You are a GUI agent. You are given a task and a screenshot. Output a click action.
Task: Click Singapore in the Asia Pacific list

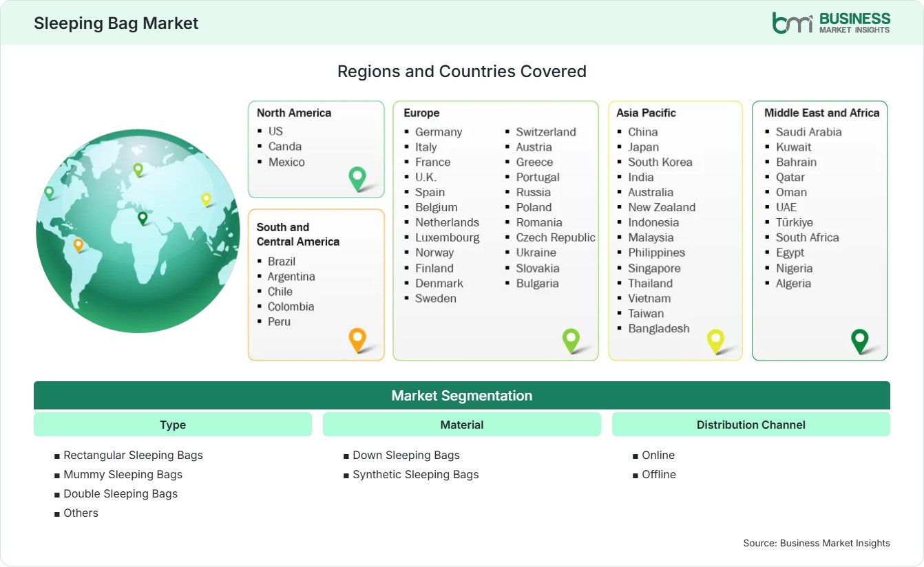click(x=654, y=268)
